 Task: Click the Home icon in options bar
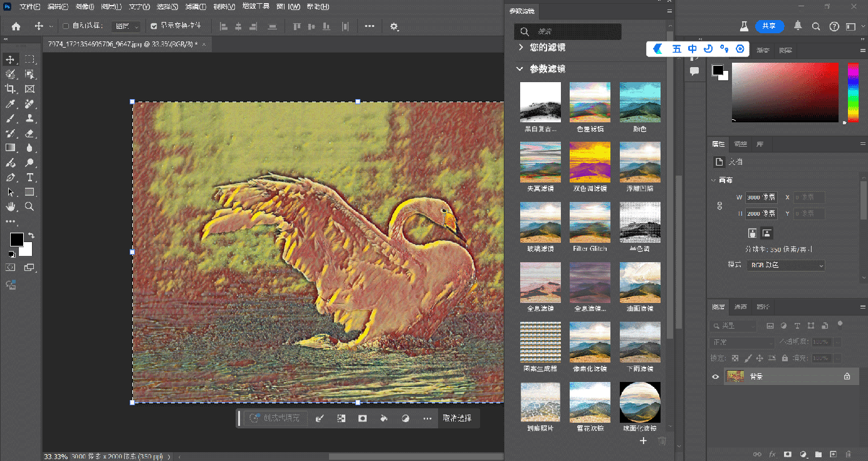(16, 26)
